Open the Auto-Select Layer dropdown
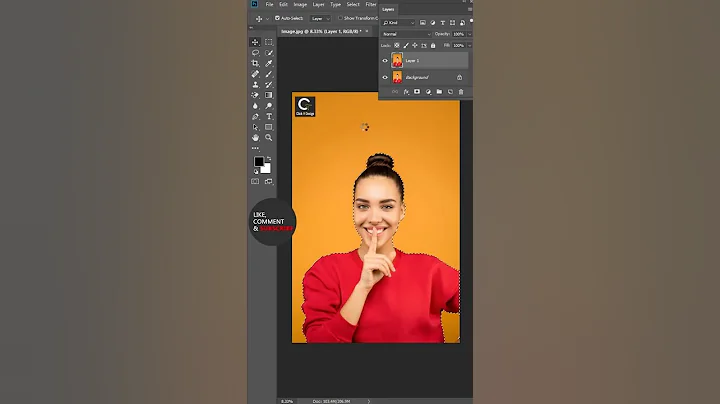The width and height of the screenshot is (720, 404). 321,18
